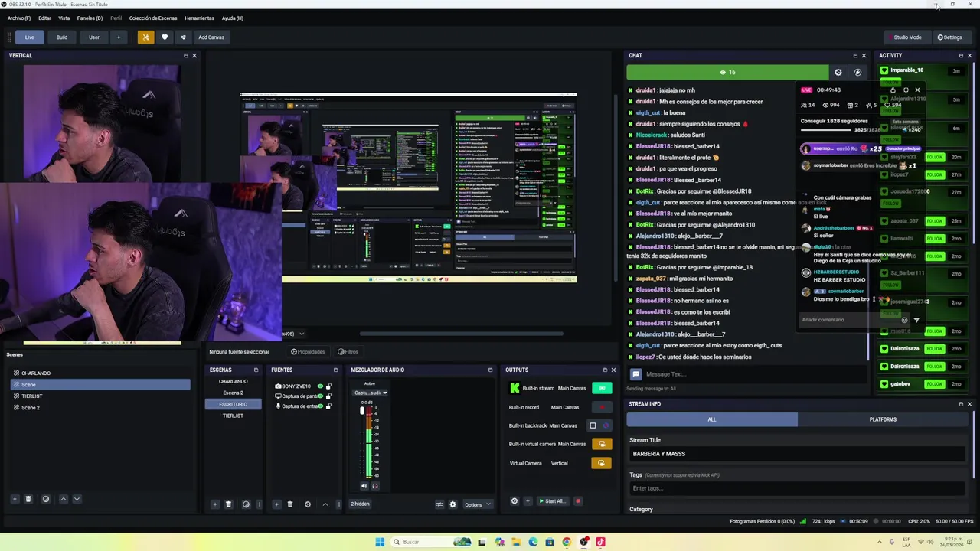Image resolution: width=980 pixels, height=551 pixels.
Task: Mute the audio mixer speaker icon
Action: pos(364,486)
